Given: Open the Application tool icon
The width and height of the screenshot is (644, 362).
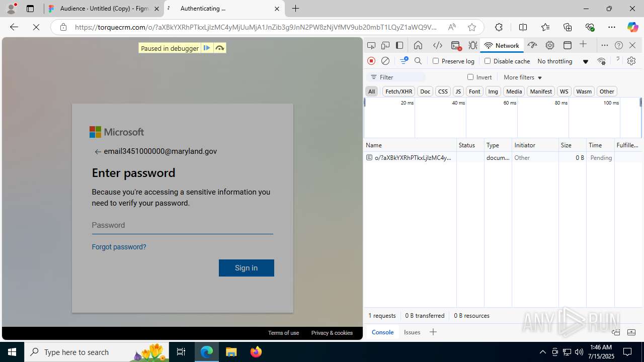Looking at the screenshot, I should 568,45.
